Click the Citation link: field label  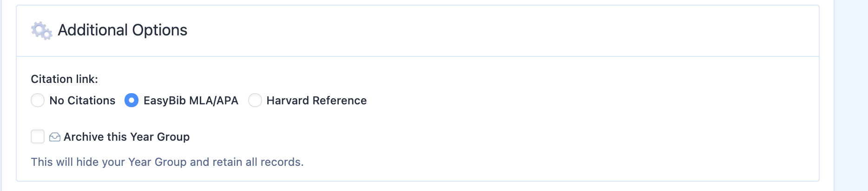pyautogui.click(x=64, y=79)
